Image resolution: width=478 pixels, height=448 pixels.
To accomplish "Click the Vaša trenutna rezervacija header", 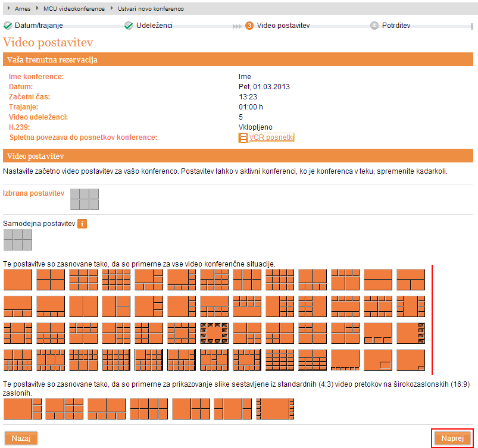I will pyautogui.click(x=238, y=59).
